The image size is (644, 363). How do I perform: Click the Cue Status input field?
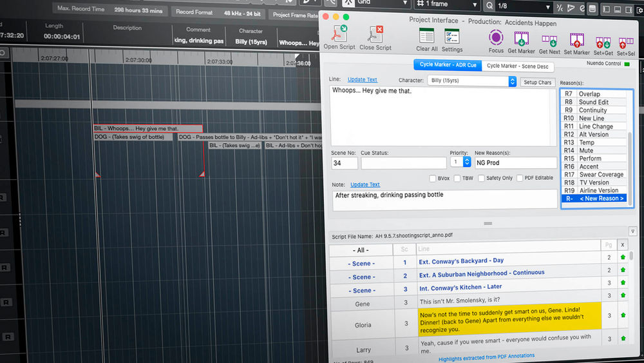click(403, 163)
